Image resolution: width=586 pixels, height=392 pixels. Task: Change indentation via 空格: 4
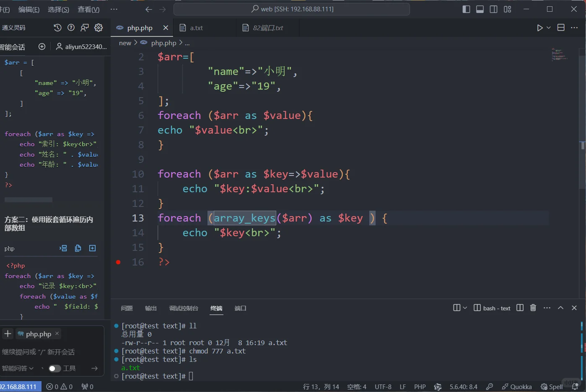pyautogui.click(x=357, y=387)
